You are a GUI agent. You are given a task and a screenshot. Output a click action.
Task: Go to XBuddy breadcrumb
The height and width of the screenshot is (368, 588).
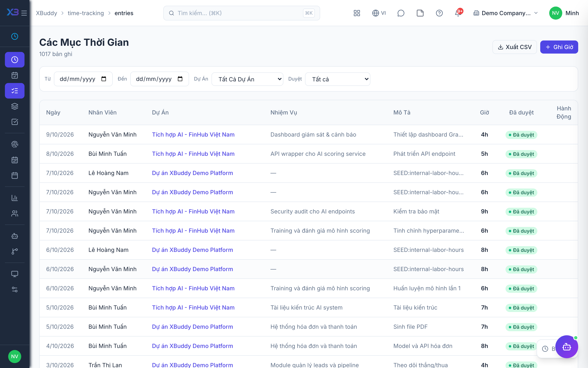46,13
